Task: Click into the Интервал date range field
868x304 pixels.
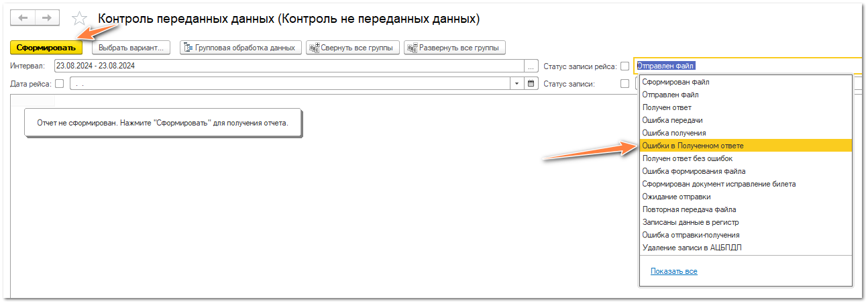Action: tap(288, 66)
